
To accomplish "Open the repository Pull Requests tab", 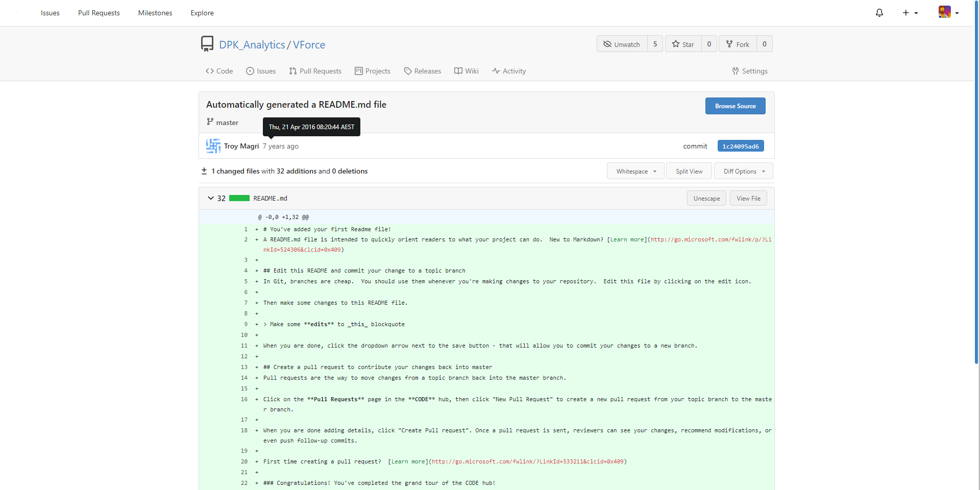I will (315, 71).
